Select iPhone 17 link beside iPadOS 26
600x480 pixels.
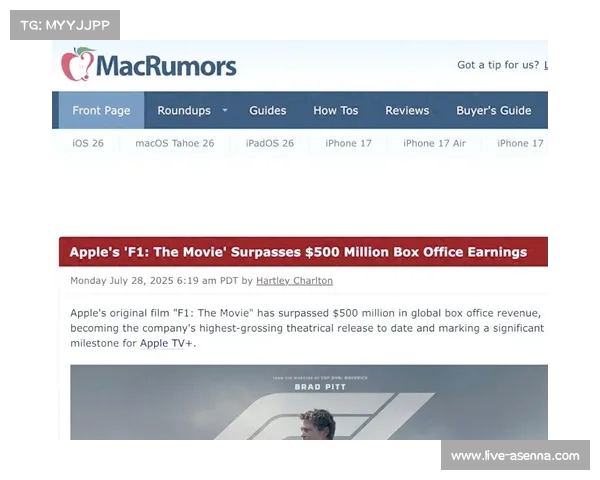coord(348,143)
